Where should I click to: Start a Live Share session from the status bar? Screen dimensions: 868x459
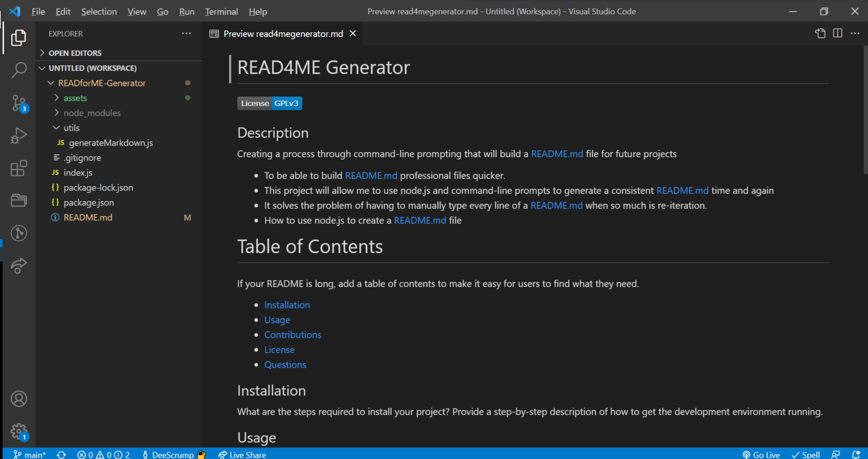point(242,454)
